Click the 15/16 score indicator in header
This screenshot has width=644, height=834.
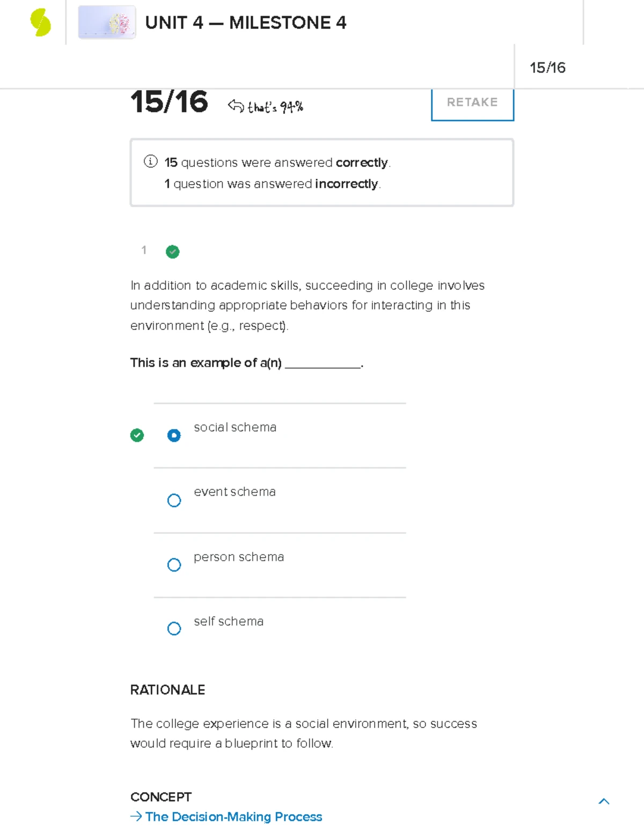click(547, 68)
